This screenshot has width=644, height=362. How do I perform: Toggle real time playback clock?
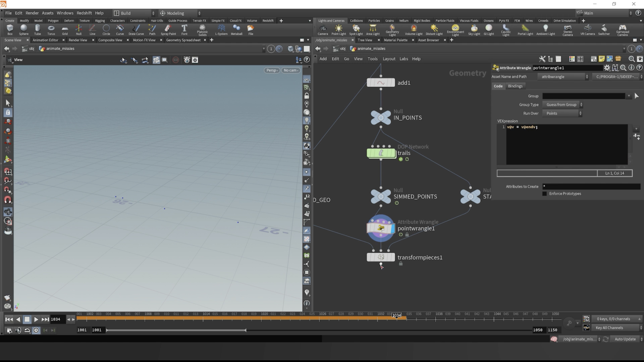coord(36,330)
